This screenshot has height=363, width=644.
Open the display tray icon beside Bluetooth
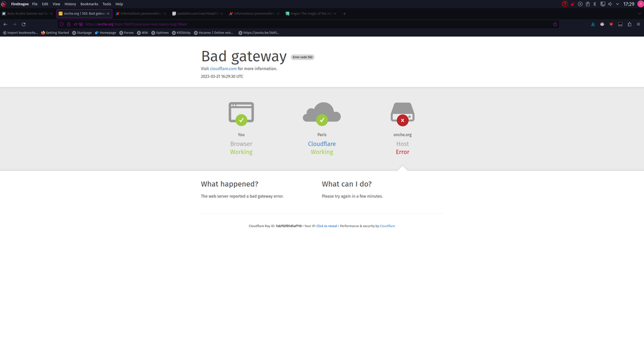point(603,4)
